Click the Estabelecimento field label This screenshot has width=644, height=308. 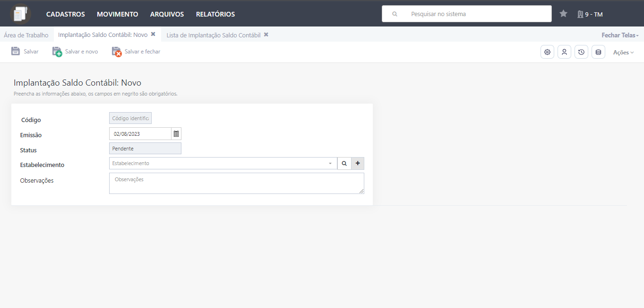pos(42,165)
